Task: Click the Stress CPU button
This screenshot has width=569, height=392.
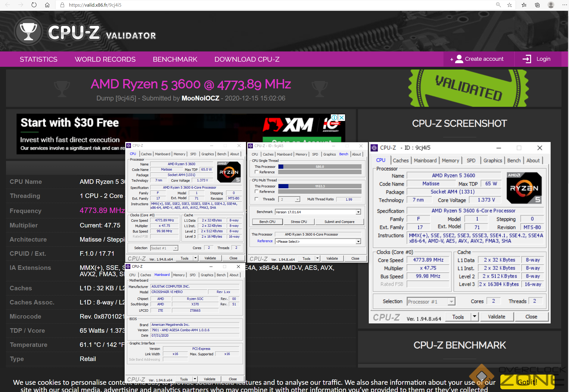Action: (299, 222)
